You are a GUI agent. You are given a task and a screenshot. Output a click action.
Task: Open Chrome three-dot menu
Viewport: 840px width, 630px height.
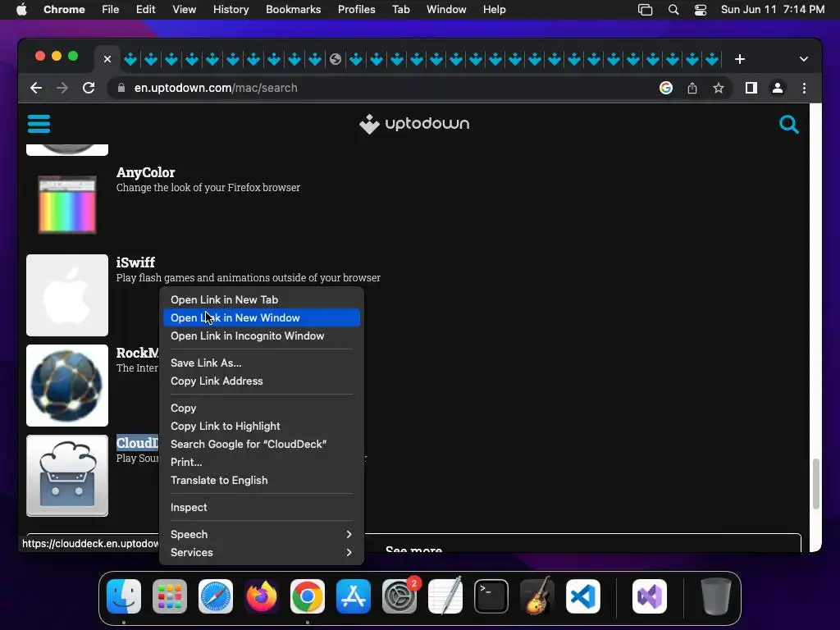coord(804,88)
